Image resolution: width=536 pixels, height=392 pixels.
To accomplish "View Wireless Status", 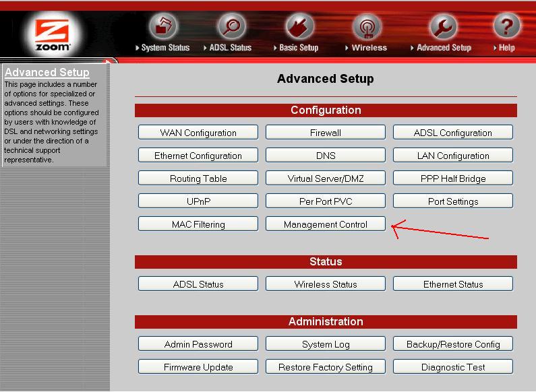I will tap(326, 284).
